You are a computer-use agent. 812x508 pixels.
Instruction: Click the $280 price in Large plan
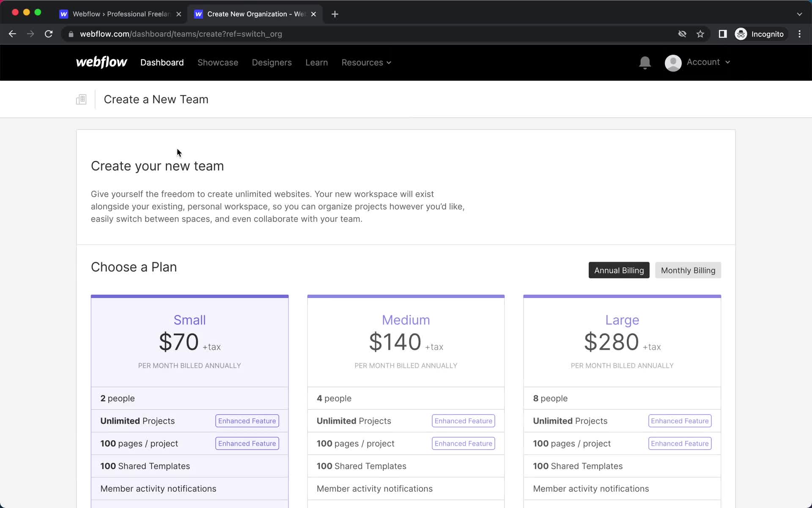tap(612, 342)
